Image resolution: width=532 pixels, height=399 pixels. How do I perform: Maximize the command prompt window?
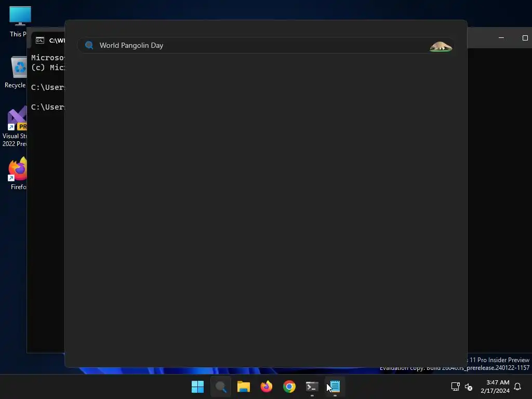(x=525, y=37)
